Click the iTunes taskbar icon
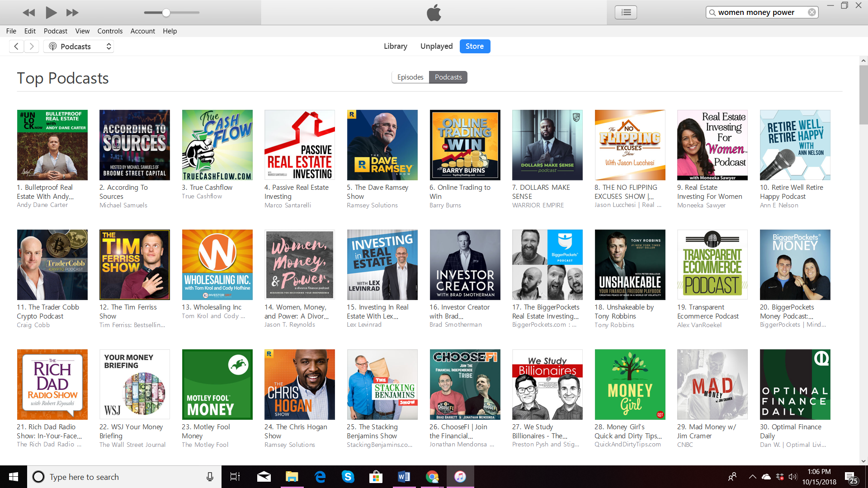 pyautogui.click(x=460, y=477)
